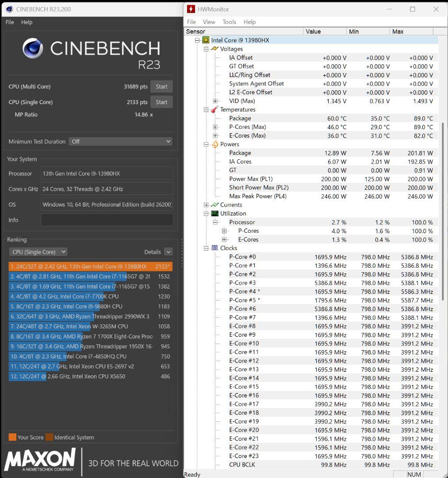Click the Voltages lightning icon
Image resolution: width=448 pixels, height=478 pixels.
pos(214,49)
